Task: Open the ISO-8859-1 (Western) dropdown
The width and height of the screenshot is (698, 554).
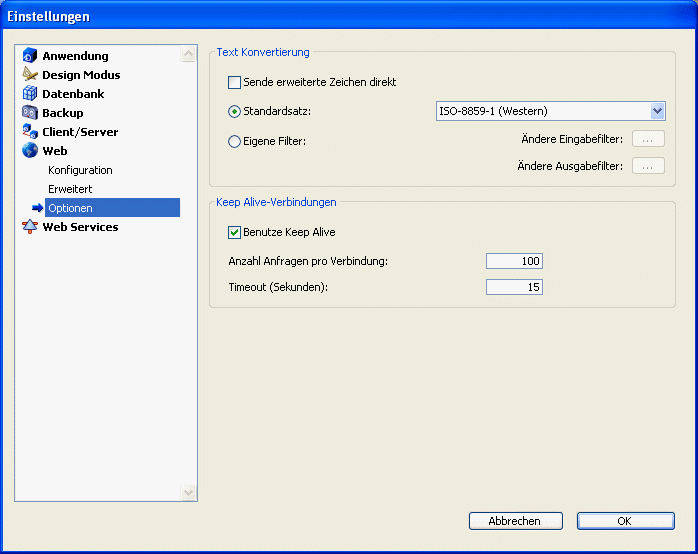Action: coord(657,111)
